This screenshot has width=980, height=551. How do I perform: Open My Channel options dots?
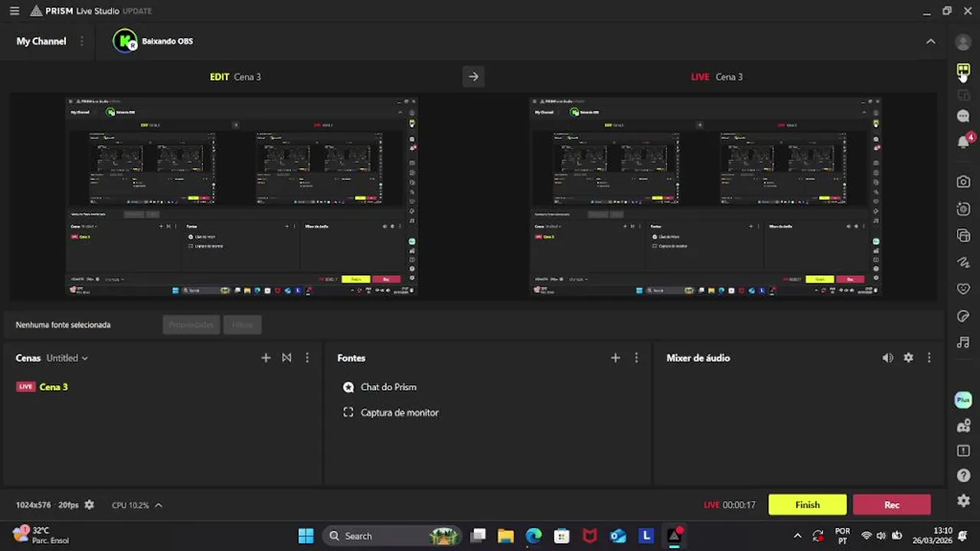pos(82,41)
